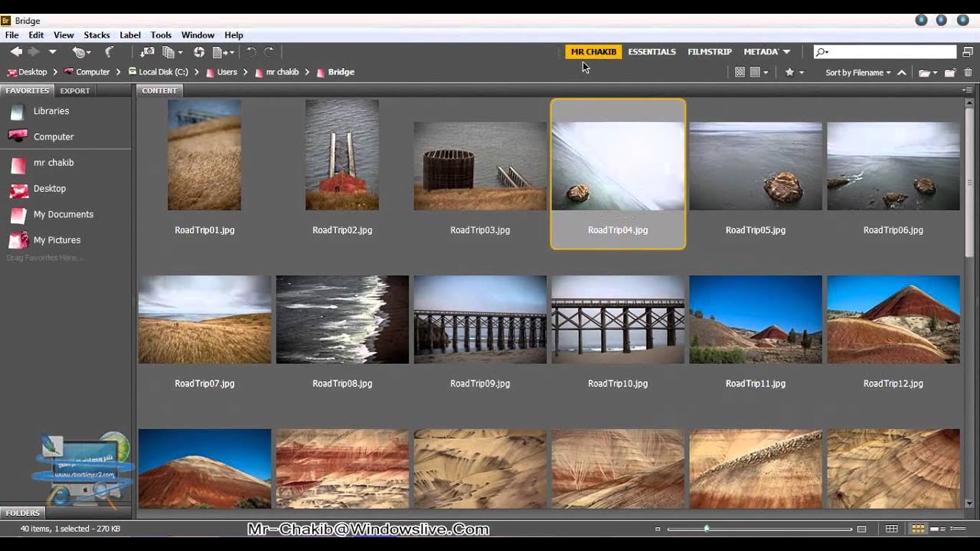Click Computer in the path bar
Image resolution: width=980 pixels, height=551 pixels.
point(93,72)
